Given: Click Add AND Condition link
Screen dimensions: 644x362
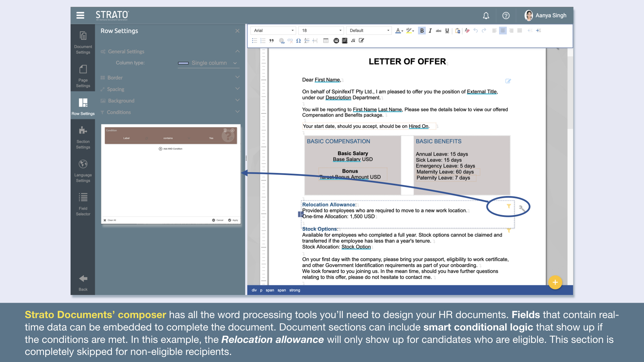Looking at the screenshot, I should [x=171, y=149].
